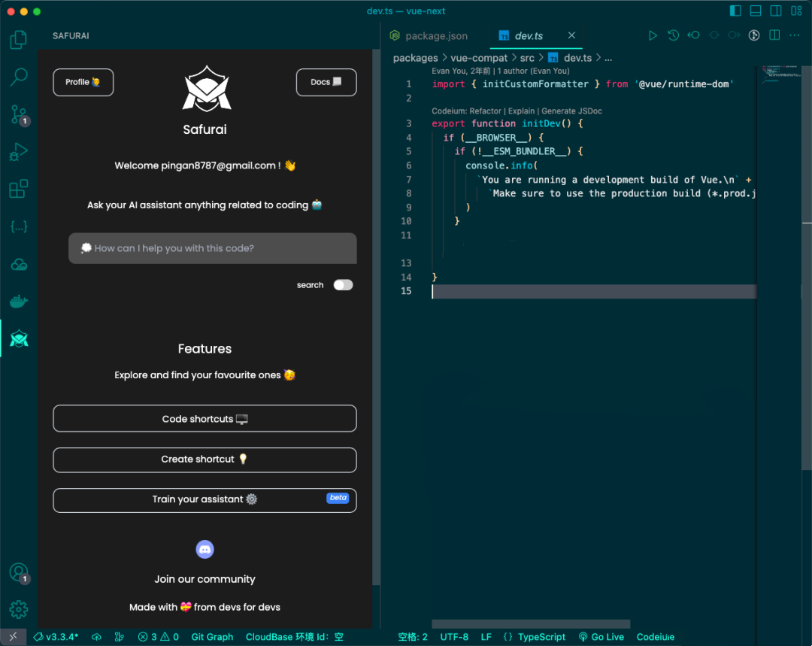Click the CloudBase environment Id status item

[x=294, y=637]
